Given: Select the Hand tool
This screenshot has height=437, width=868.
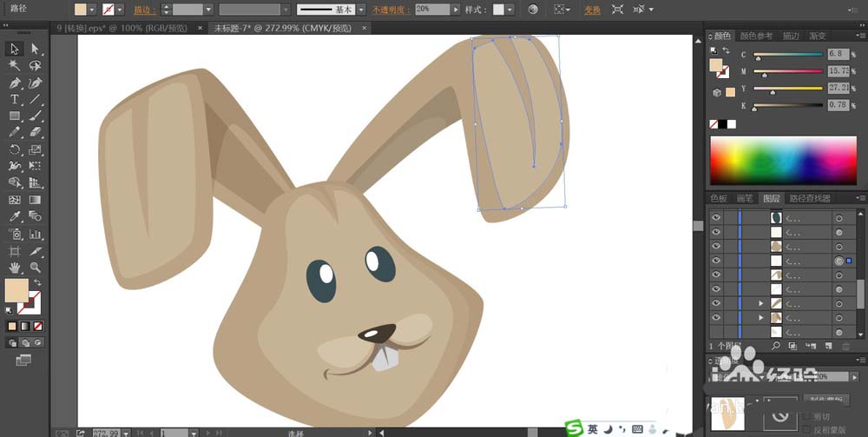Looking at the screenshot, I should coord(15,268).
